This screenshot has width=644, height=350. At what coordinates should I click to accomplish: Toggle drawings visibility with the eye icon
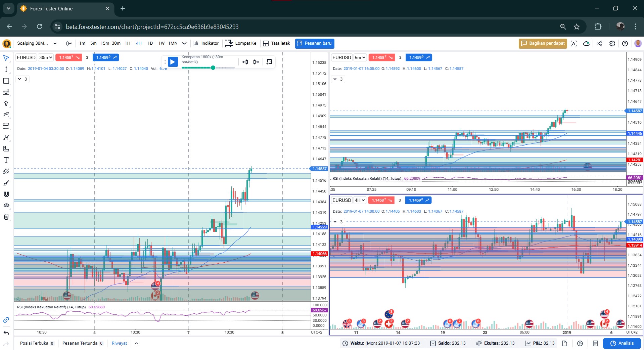(6, 205)
